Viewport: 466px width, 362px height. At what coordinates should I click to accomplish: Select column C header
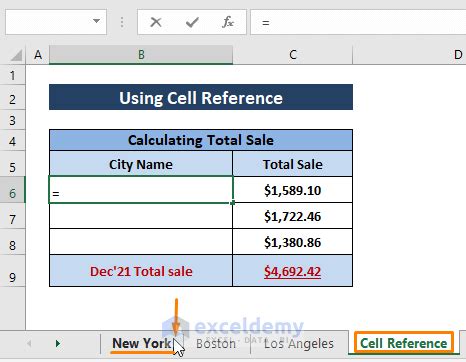point(293,55)
